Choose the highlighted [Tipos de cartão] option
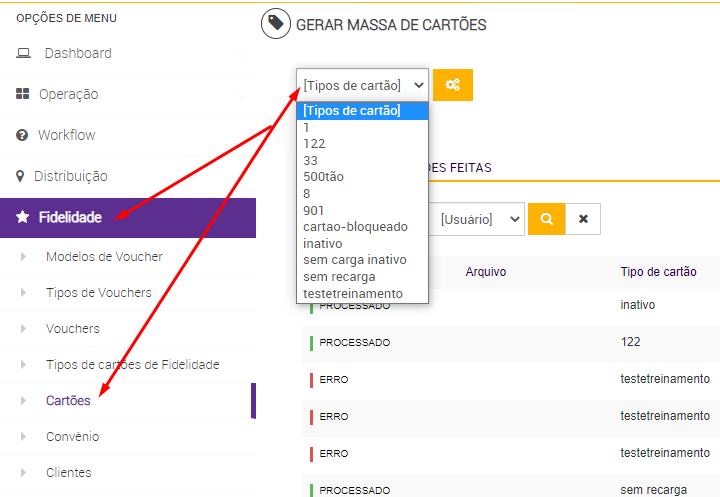The height and width of the screenshot is (497, 720). 362,111
